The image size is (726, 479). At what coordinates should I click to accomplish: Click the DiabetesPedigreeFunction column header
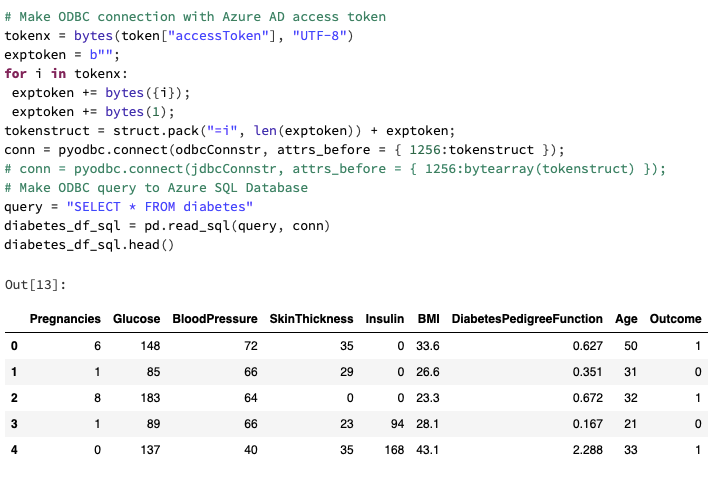click(527, 319)
